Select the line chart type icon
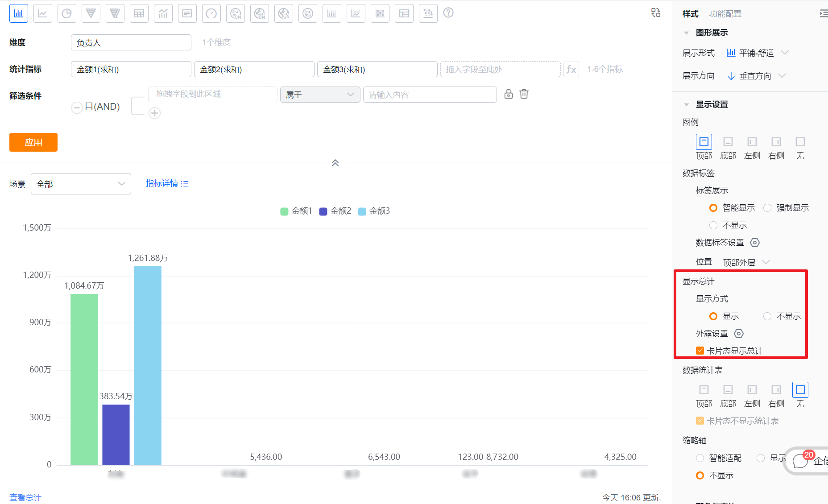Image resolution: width=828 pixels, height=504 pixels. (x=43, y=13)
